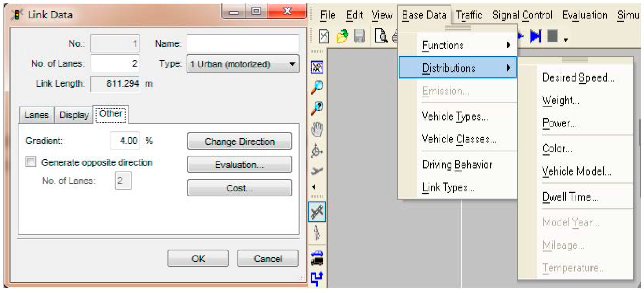Click the Change Direction button
Image resolution: width=644 pixels, height=293 pixels.
click(x=239, y=141)
